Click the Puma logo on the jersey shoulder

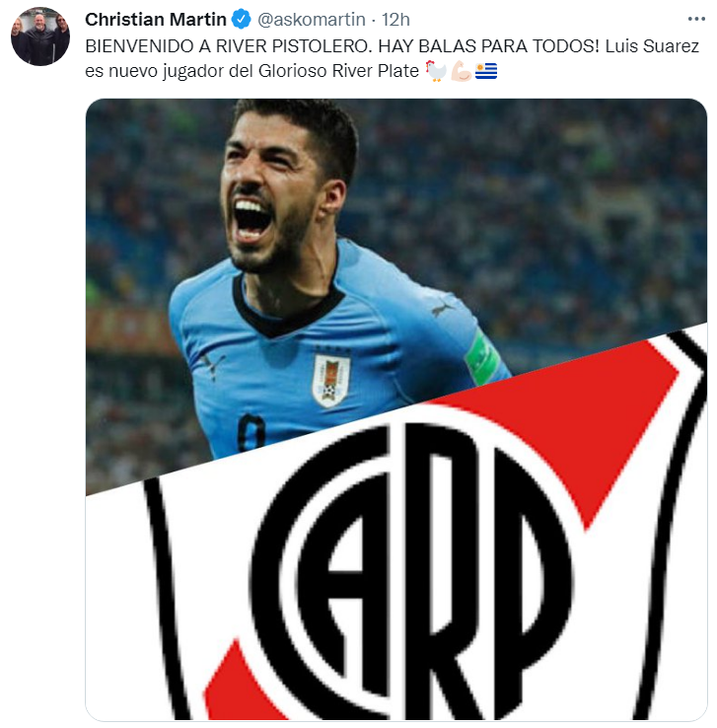[x=443, y=309]
